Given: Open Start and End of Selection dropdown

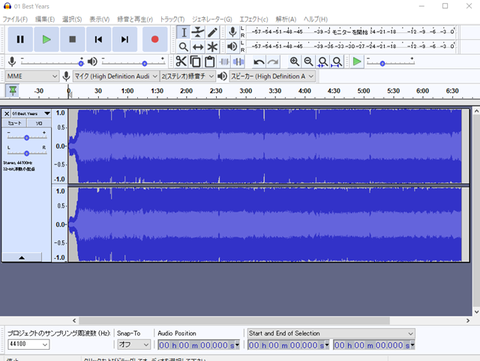Looking at the screenshot, I should 331,333.
